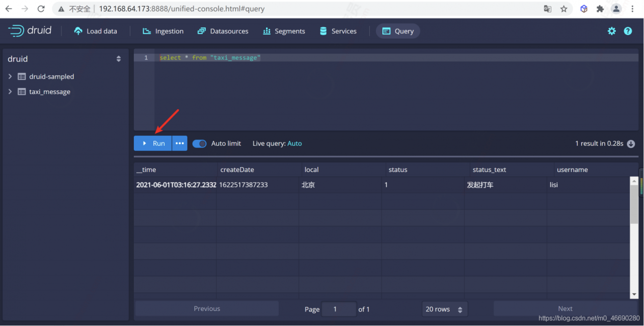Open the Ingestion view
This screenshot has height=326, width=644.
[x=163, y=31]
